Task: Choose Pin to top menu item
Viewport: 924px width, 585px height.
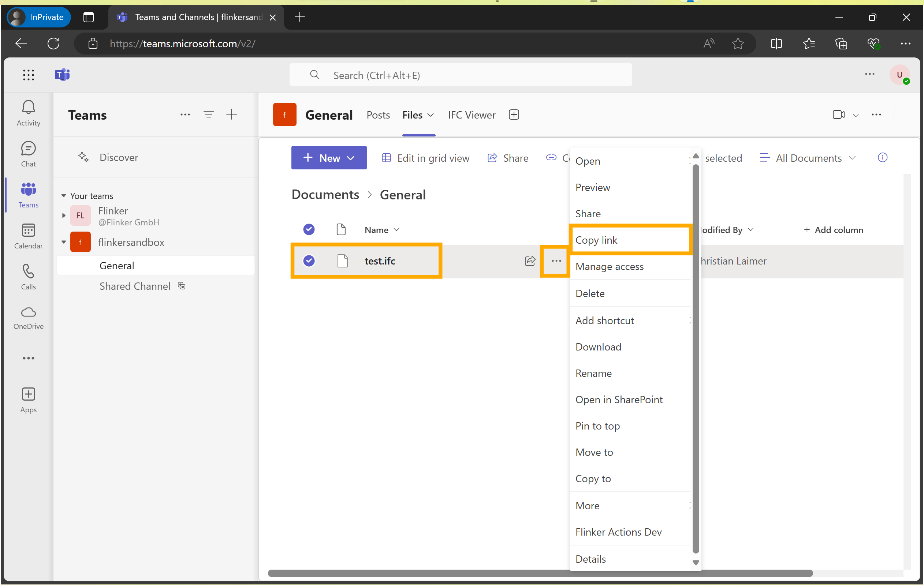Action: click(630, 426)
